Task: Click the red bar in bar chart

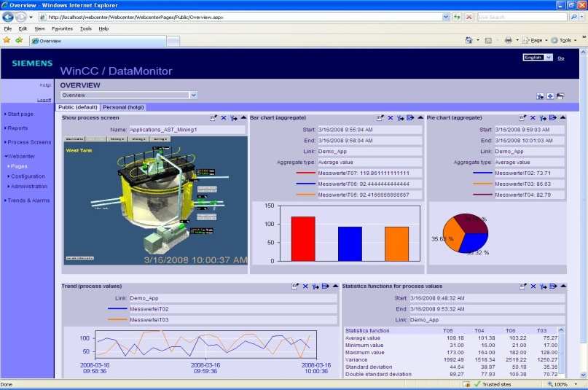Action: click(x=303, y=239)
